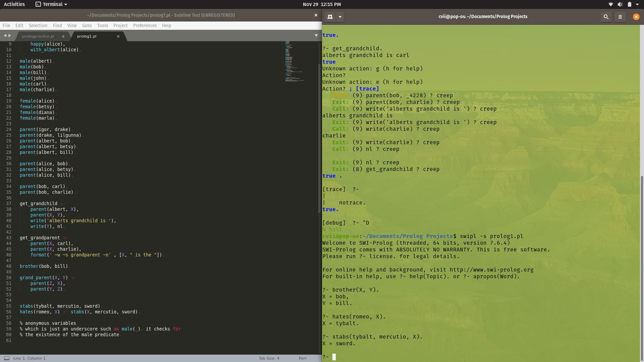
Task: Click the Wi-Fi icon in the top bar
Action: (x=610, y=4)
